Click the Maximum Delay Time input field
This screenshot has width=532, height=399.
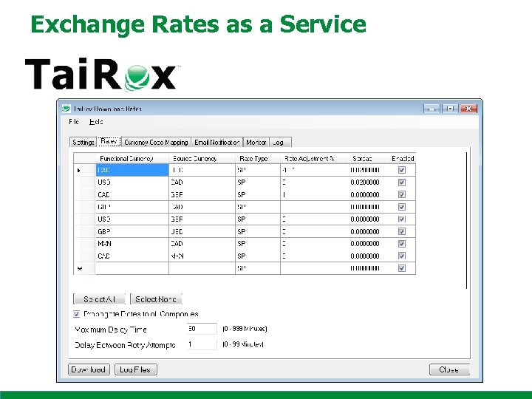202,329
